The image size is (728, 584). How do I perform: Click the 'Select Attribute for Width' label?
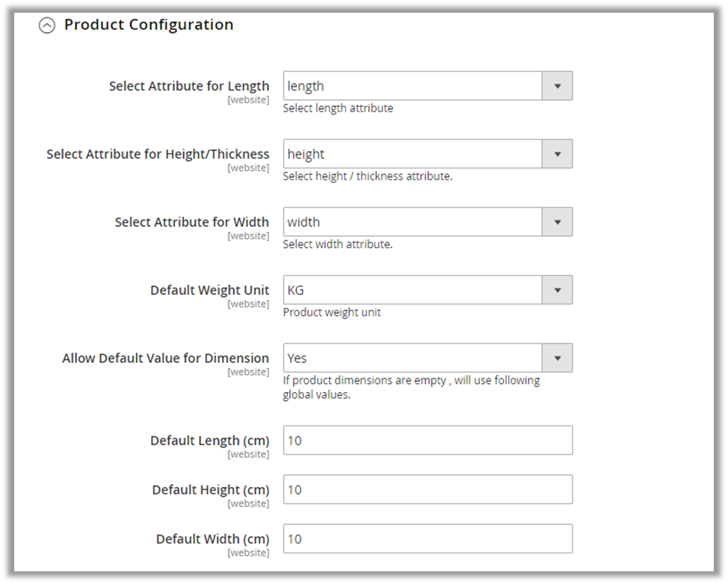192,222
